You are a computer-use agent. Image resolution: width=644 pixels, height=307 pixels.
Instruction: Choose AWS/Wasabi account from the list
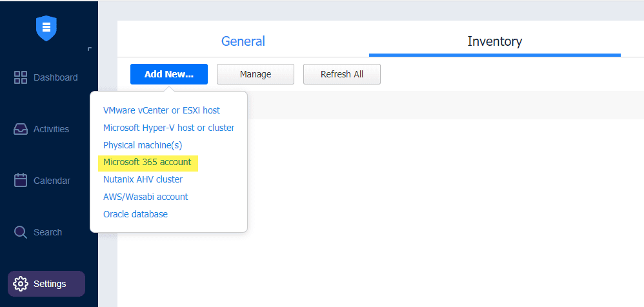click(145, 197)
